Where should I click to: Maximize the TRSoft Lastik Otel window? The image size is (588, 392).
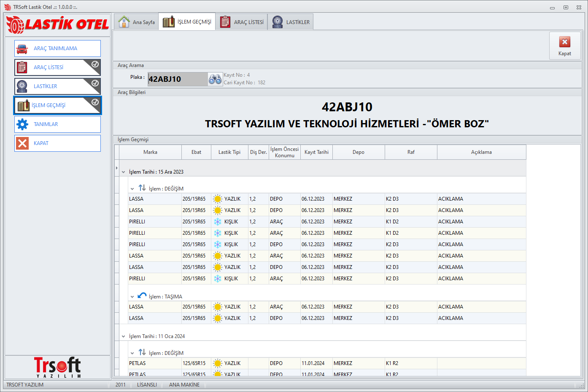point(566,7)
